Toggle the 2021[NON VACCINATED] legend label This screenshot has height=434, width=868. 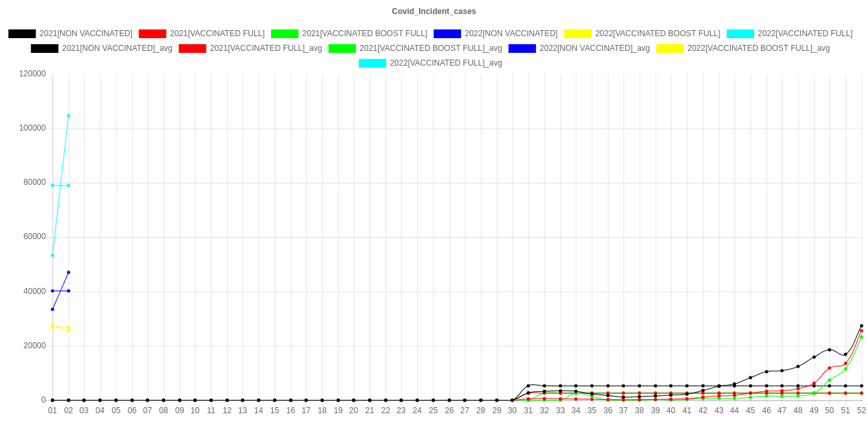click(85, 33)
